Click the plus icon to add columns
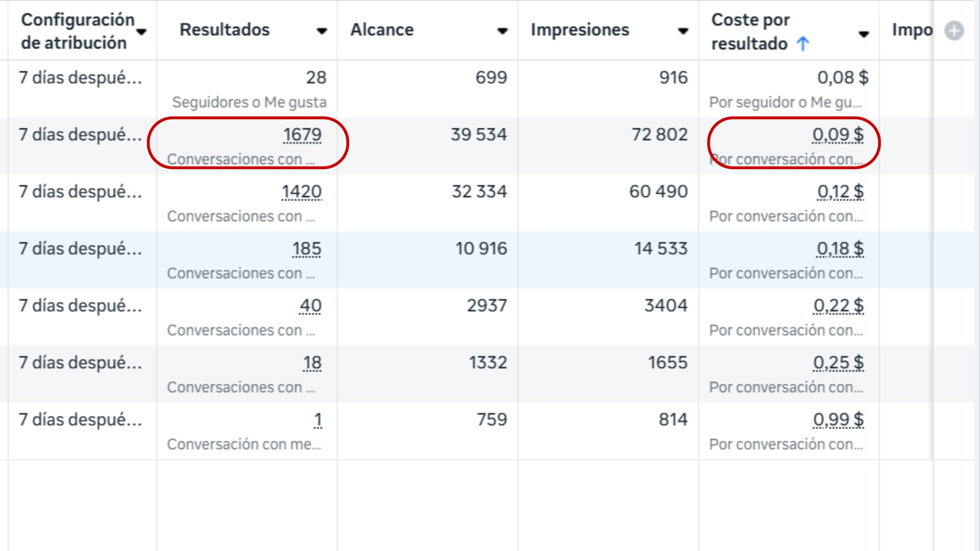The height and width of the screenshot is (551, 980). coord(954,31)
